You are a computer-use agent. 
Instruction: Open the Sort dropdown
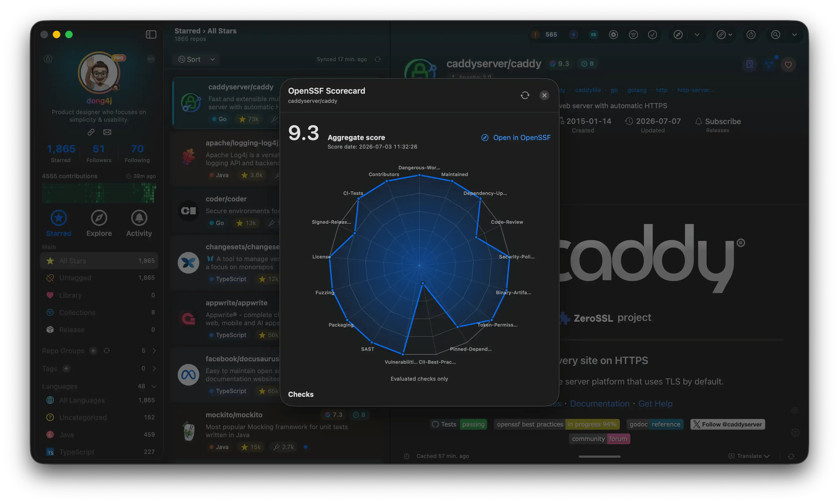(x=196, y=59)
